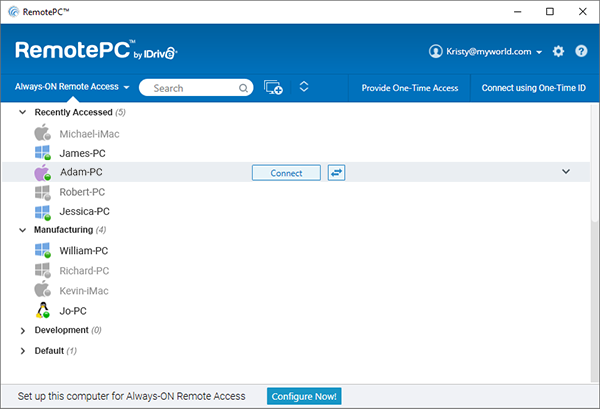
Task: Click the Richard-PC gray Windows icon
Action: (42, 270)
